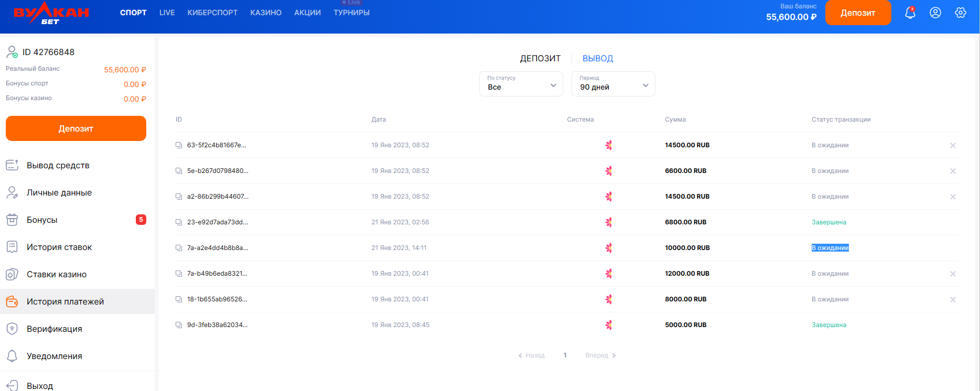Open the user profile icon in header

(x=935, y=13)
